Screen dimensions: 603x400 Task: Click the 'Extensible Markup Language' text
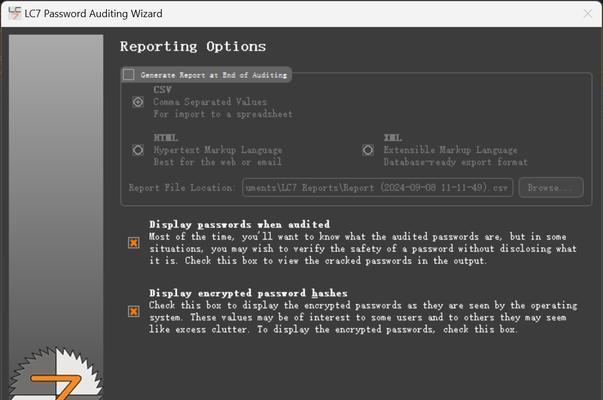tap(450, 150)
